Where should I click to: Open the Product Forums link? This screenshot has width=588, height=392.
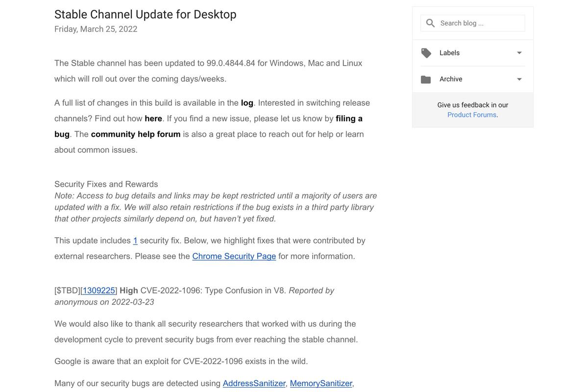click(472, 115)
